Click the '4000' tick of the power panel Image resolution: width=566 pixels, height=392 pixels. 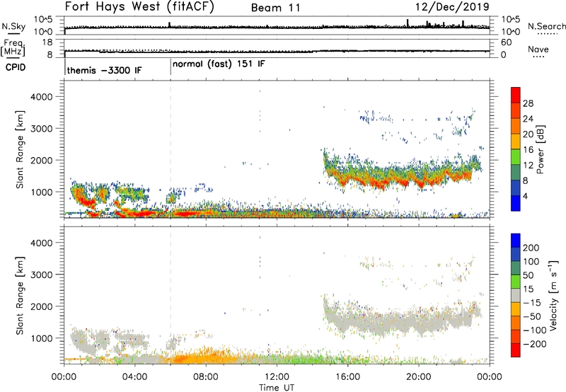point(42,97)
